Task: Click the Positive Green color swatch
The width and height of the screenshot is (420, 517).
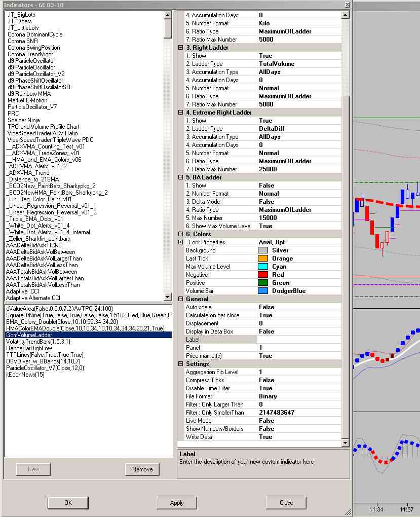Action: (x=263, y=283)
